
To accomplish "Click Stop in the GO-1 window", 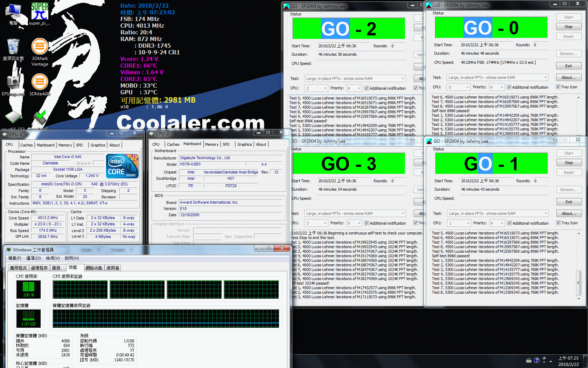I will pos(569,163).
